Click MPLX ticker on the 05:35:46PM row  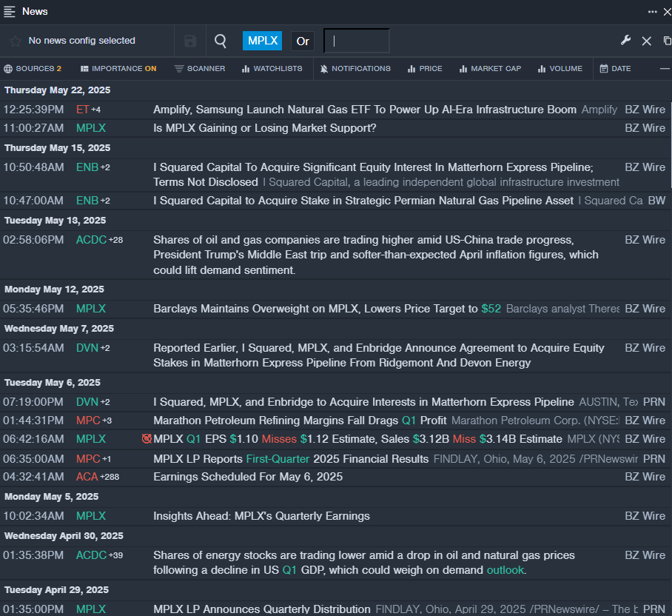91,309
